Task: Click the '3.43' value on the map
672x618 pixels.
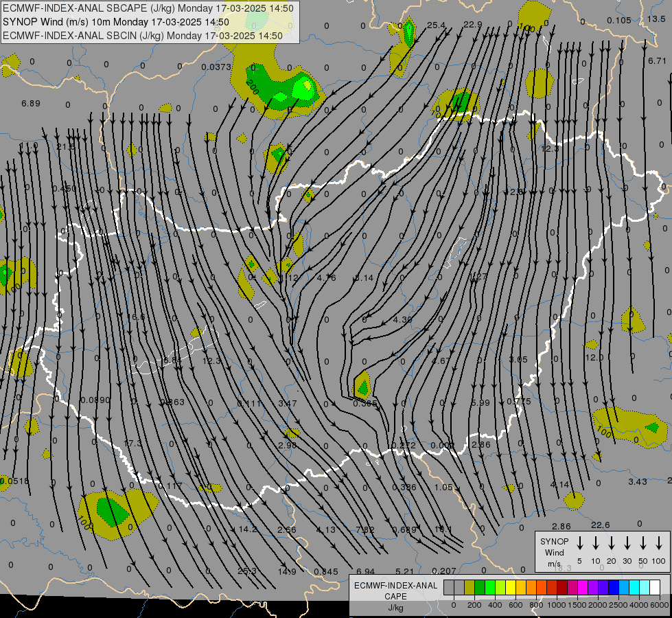Action: point(638,481)
